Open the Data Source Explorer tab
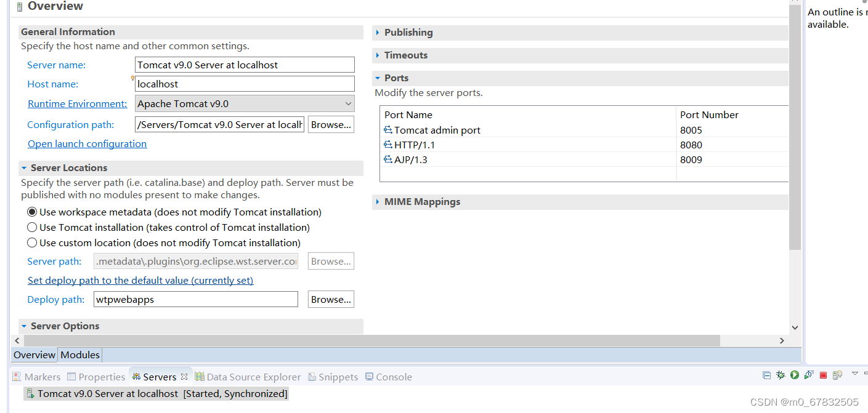The image size is (868, 413). (248, 377)
